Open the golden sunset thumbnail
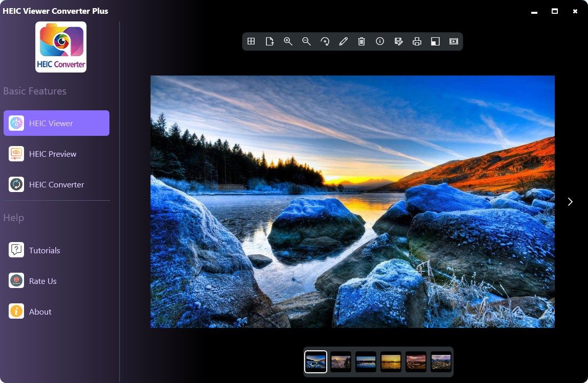The width and height of the screenshot is (588, 383). tap(391, 362)
